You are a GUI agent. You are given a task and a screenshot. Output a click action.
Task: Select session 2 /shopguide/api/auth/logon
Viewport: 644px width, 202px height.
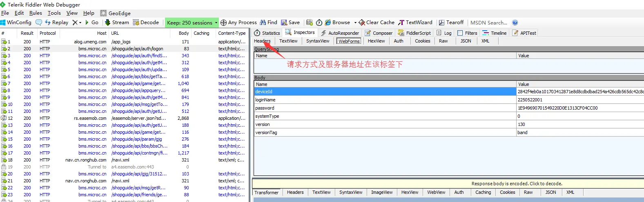point(124,49)
